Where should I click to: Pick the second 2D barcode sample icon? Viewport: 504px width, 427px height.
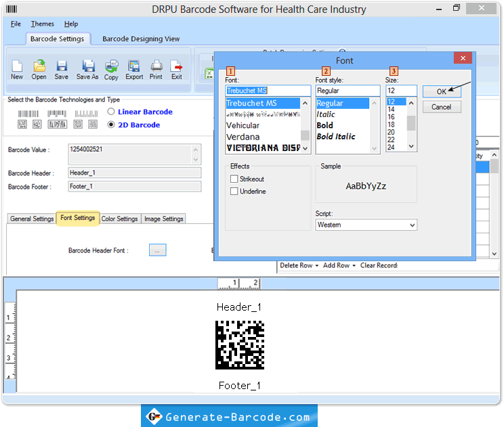click(37, 125)
